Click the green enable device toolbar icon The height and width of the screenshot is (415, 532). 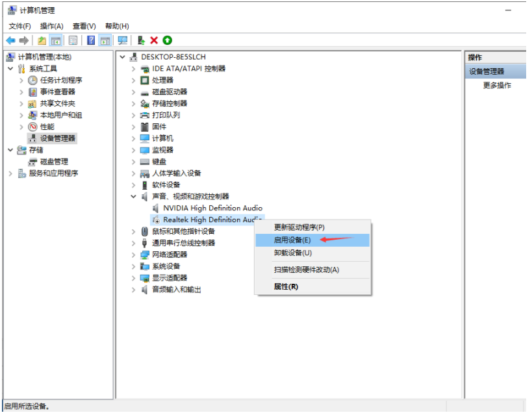[167, 40]
